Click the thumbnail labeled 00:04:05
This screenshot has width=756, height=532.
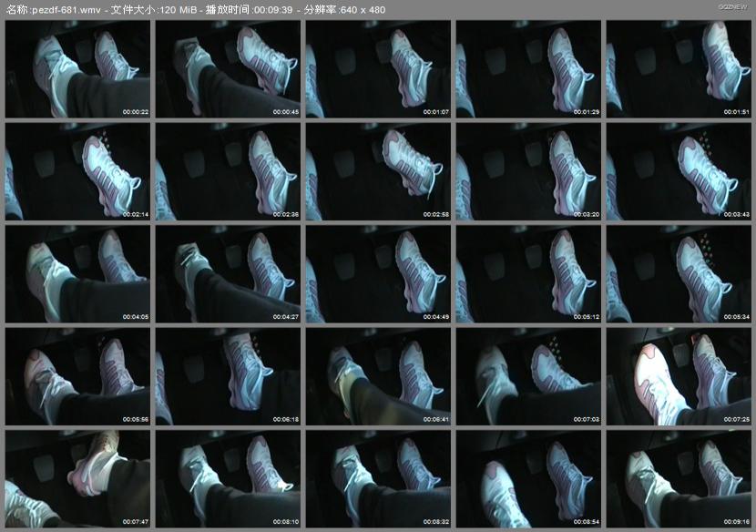(77, 274)
